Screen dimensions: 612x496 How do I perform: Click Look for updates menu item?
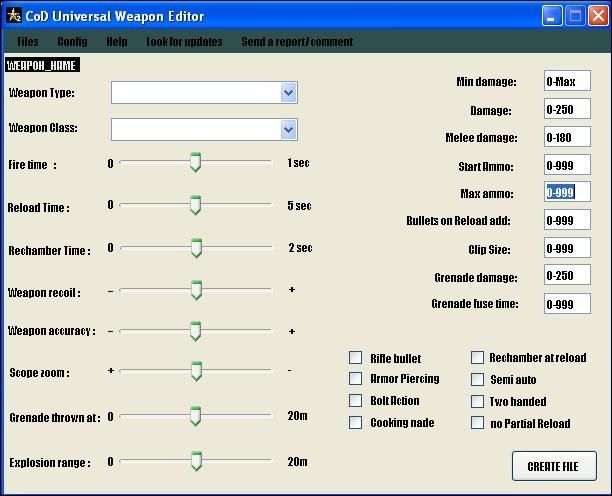[x=184, y=42]
